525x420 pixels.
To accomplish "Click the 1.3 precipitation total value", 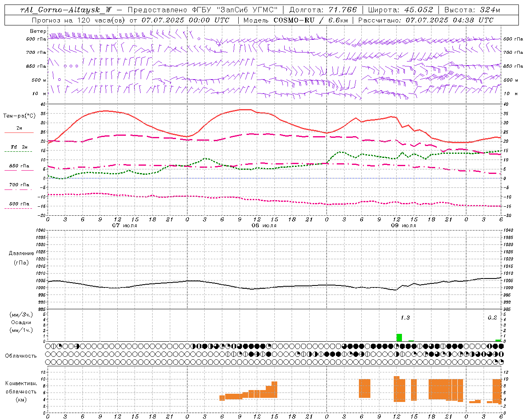I will tap(405, 318).
